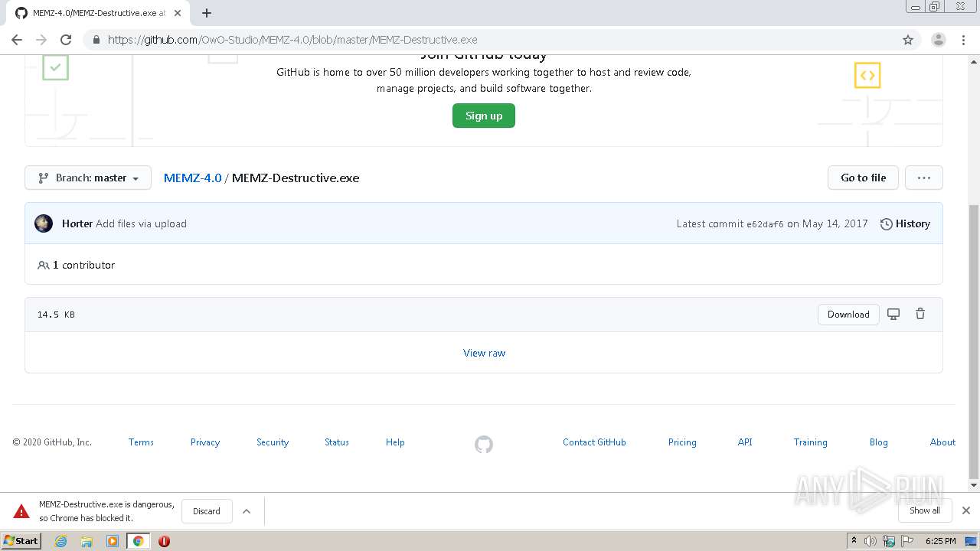Viewport: 980px width, 551px height.
Task: Click the taskbar clock 6:25 PM
Action: [940, 541]
